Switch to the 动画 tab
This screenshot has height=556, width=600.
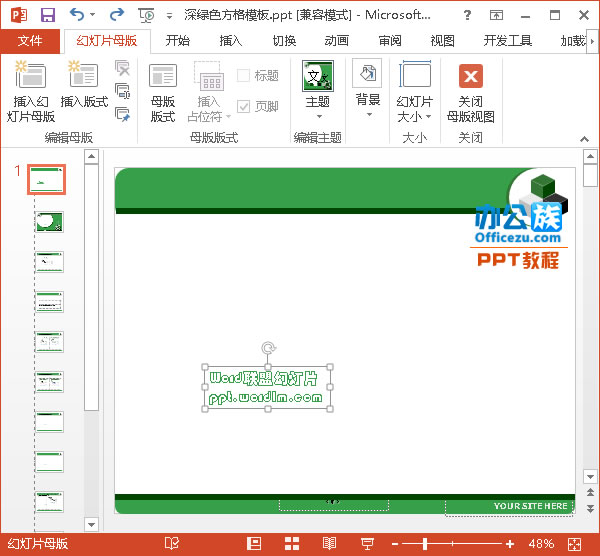click(337, 41)
